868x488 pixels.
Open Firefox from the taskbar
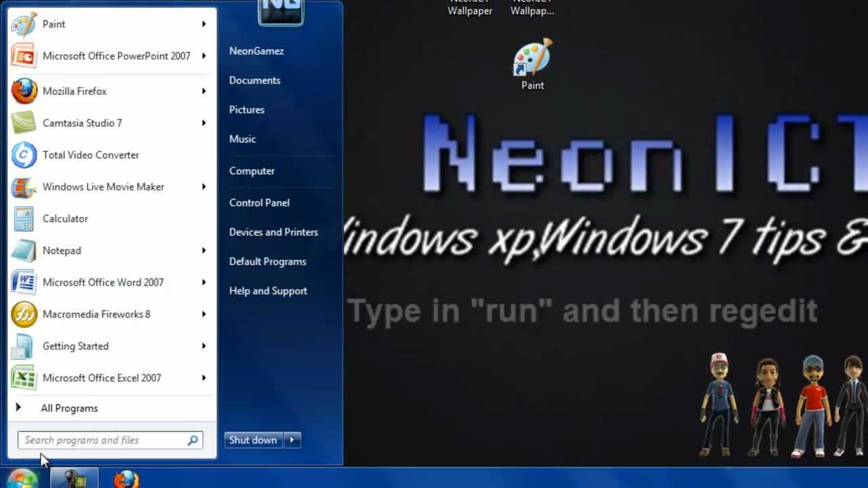tap(126, 479)
